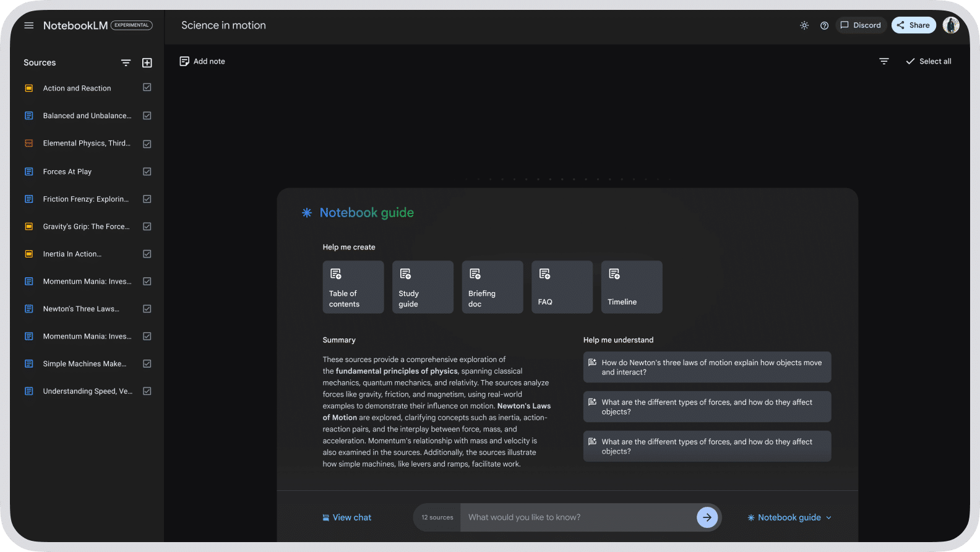980x552 pixels.
Task: Generate a Timeline
Action: click(x=632, y=287)
